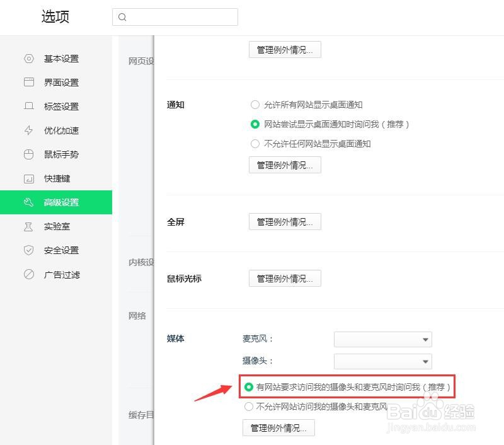Screen dimensions: 504x445
Task: Click the 鼠标手势 sidebar icon
Action: [29, 154]
